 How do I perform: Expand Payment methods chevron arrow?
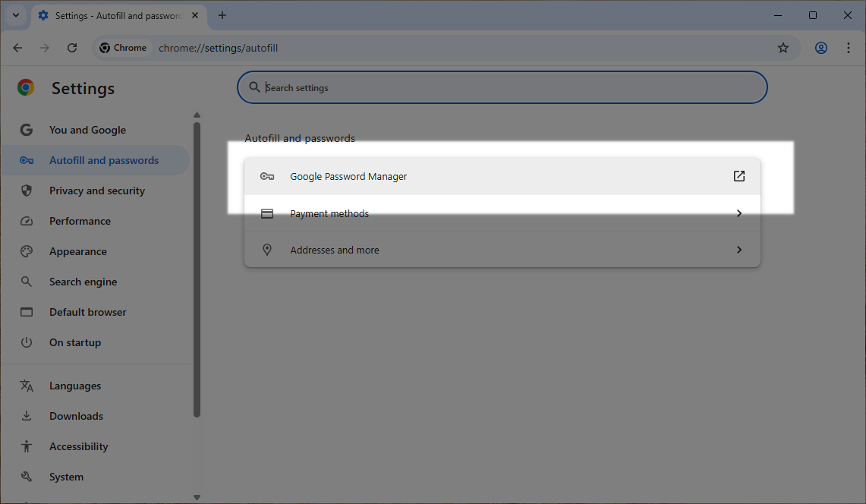point(739,213)
